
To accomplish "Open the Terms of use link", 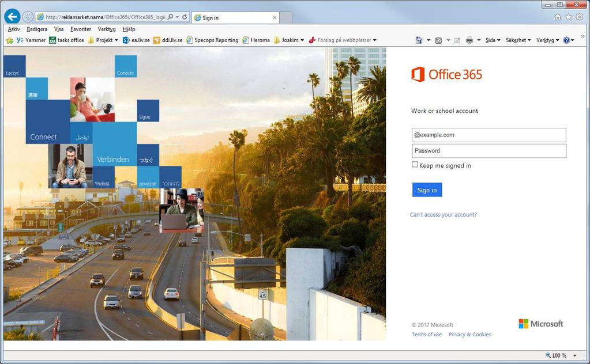I will point(427,334).
